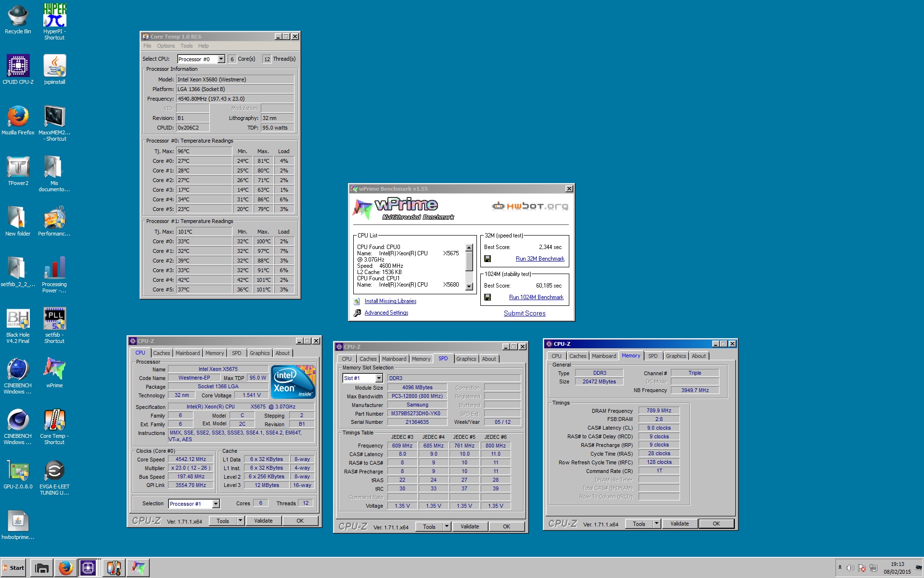Screen dimensions: 924x578
Task: Click Validate in CPU-Z Memory window
Action: point(680,524)
